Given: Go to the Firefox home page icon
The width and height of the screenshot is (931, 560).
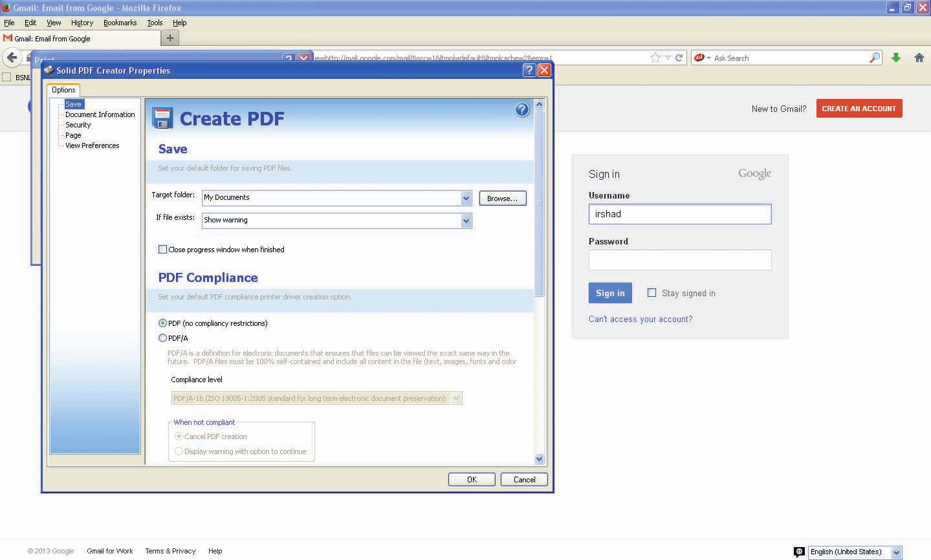Looking at the screenshot, I should 919,58.
